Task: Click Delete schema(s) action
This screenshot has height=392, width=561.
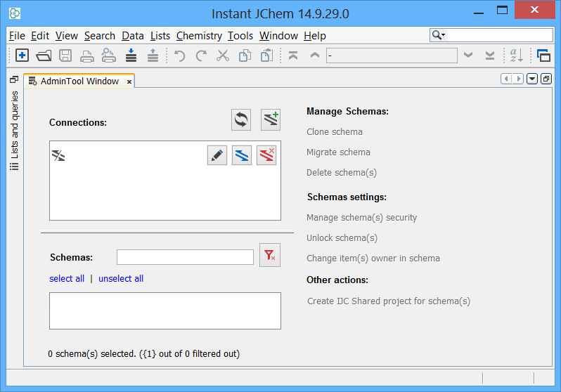Action: [x=342, y=173]
